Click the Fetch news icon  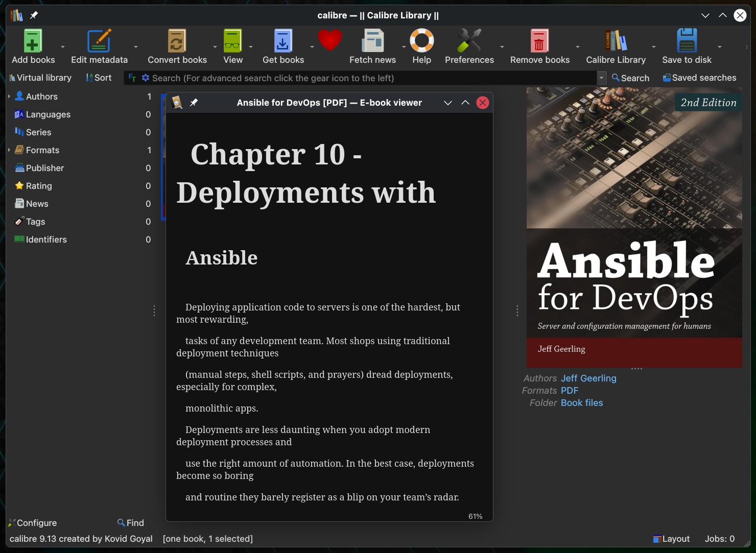coord(372,41)
